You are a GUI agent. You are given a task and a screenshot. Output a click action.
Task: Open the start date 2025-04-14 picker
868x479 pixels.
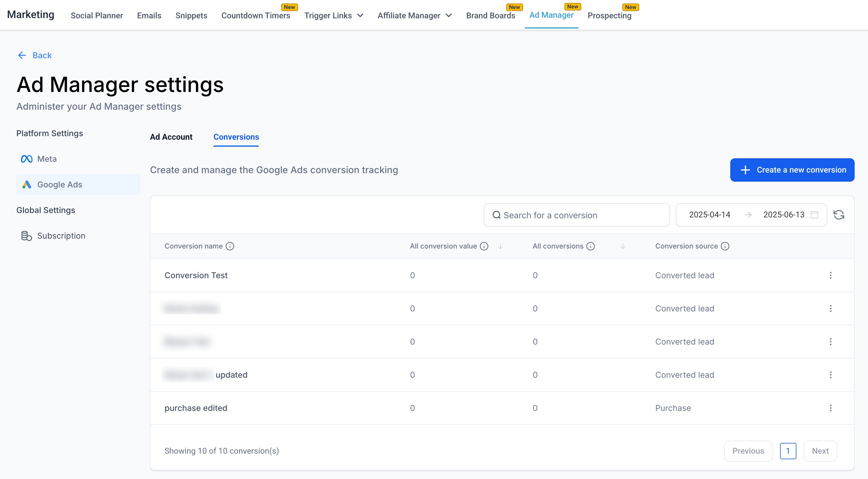click(709, 214)
